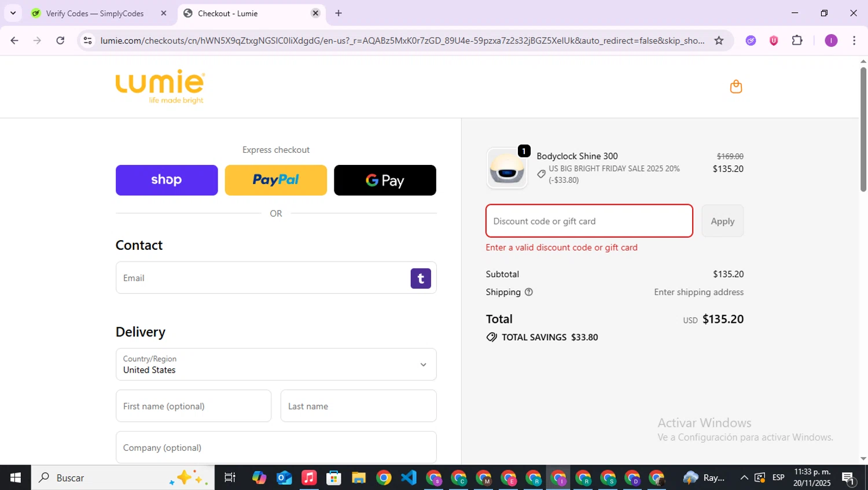The height and width of the screenshot is (490, 868).
Task: Open the Music app from the taskbar
Action: coord(309,478)
